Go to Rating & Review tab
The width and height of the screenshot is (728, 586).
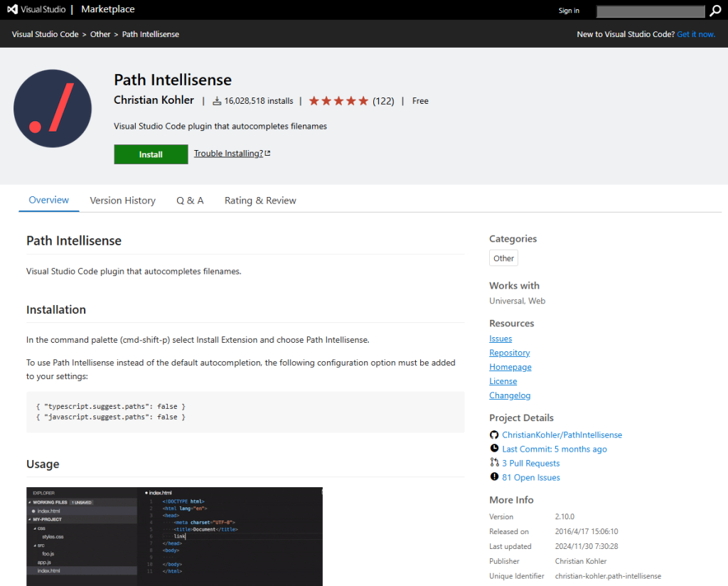[x=260, y=201]
